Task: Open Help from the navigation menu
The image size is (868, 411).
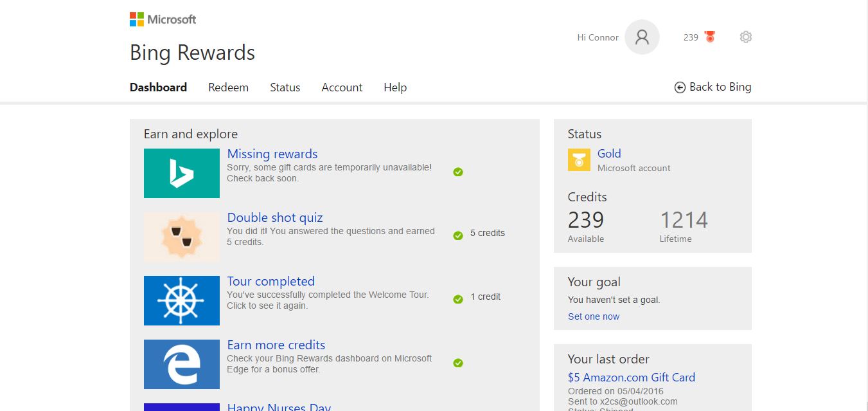Action: [x=395, y=87]
